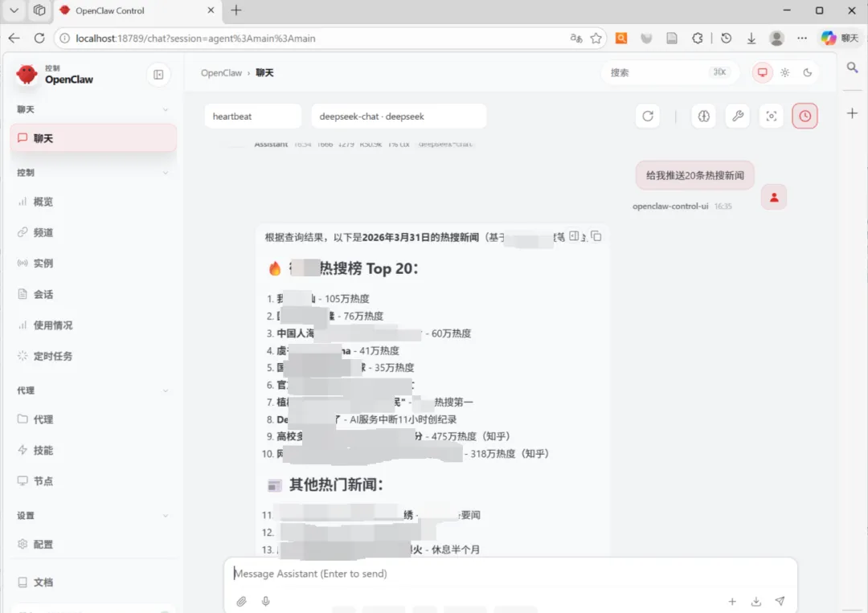
Task: Toggle the red clock icon button
Action: 805,116
